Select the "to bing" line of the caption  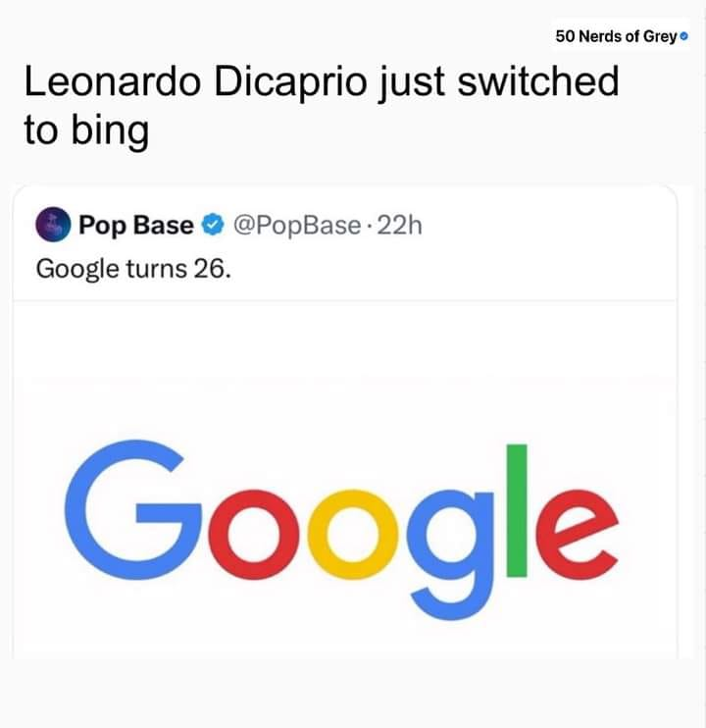tap(86, 130)
